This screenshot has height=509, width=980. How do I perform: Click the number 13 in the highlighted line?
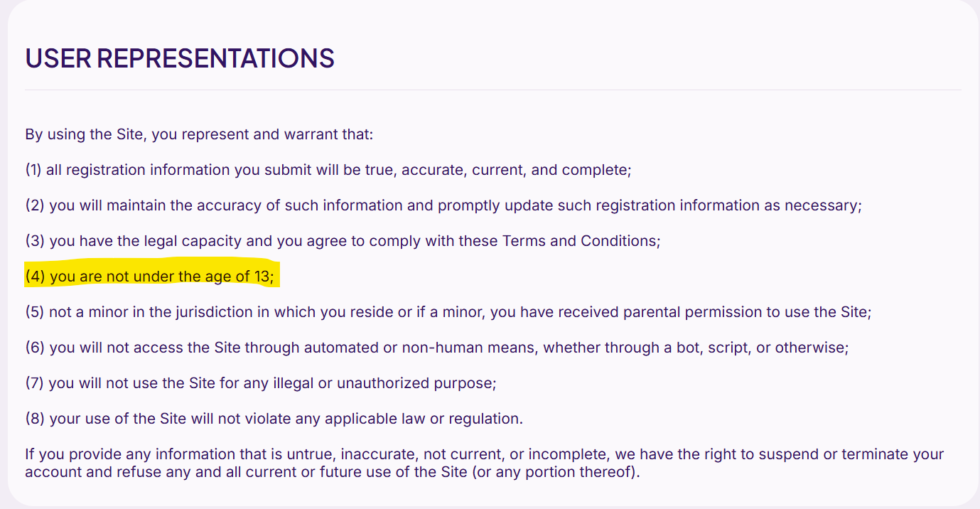click(x=262, y=277)
